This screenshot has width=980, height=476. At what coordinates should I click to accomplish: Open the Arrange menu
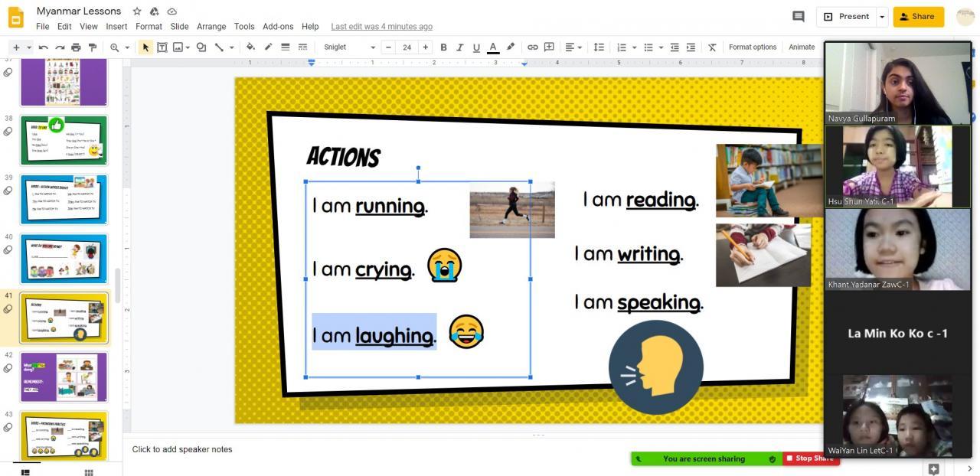(211, 26)
